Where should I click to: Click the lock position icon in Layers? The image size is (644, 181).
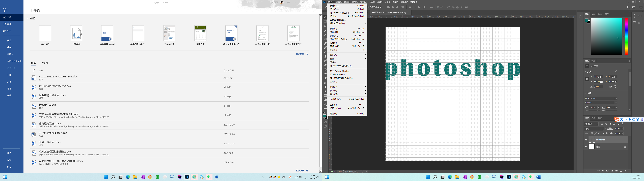coord(599,133)
